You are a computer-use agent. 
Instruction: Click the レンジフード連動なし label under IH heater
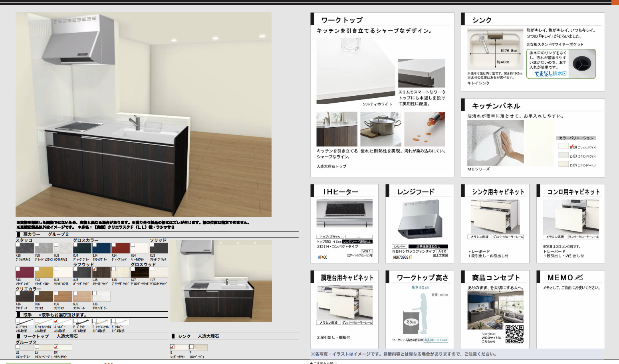357,242
